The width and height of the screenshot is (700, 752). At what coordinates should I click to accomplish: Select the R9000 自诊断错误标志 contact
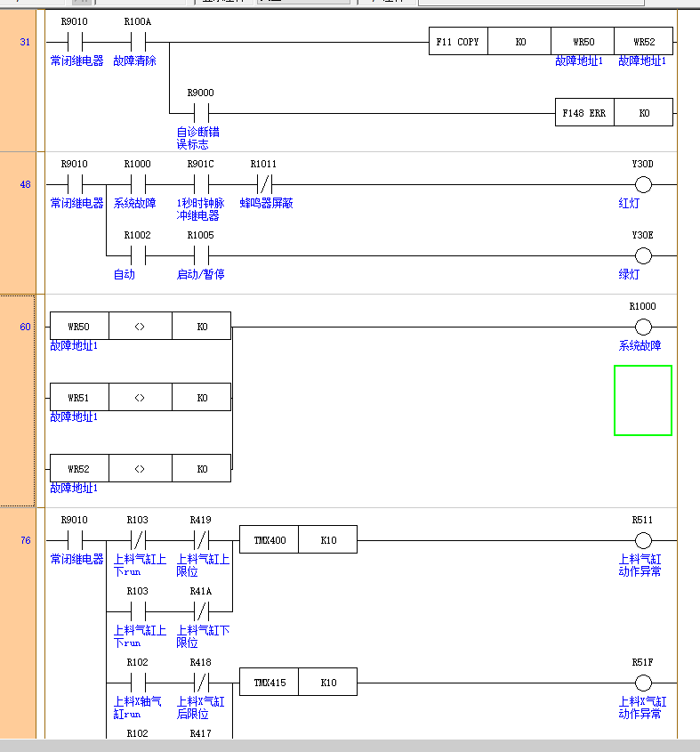tap(201, 113)
